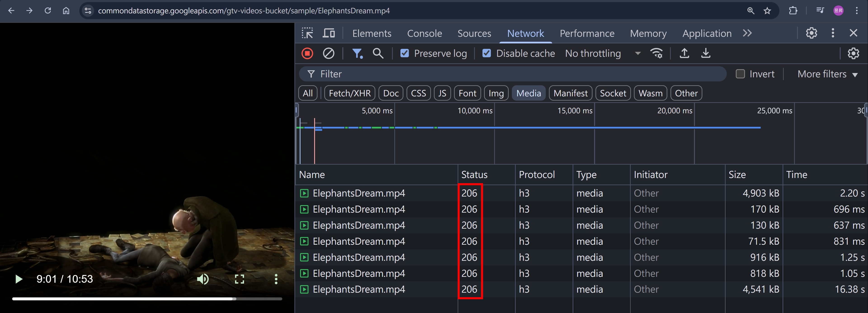Reload the page

point(48,11)
